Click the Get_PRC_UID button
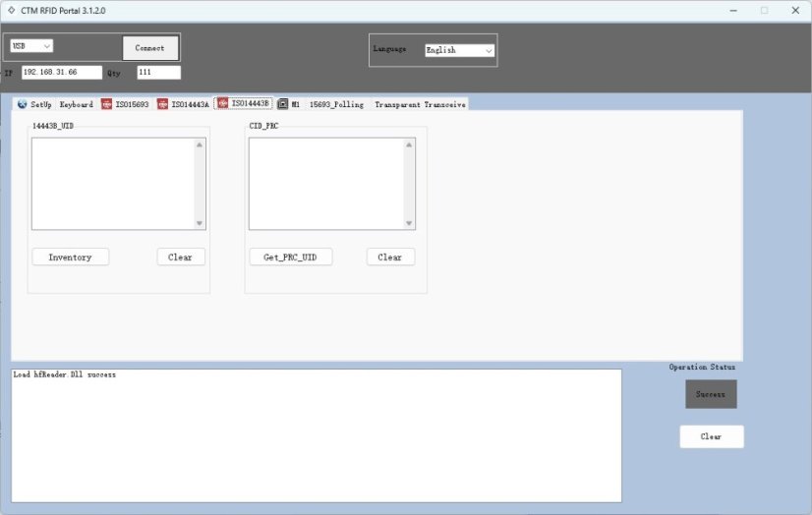 [291, 257]
